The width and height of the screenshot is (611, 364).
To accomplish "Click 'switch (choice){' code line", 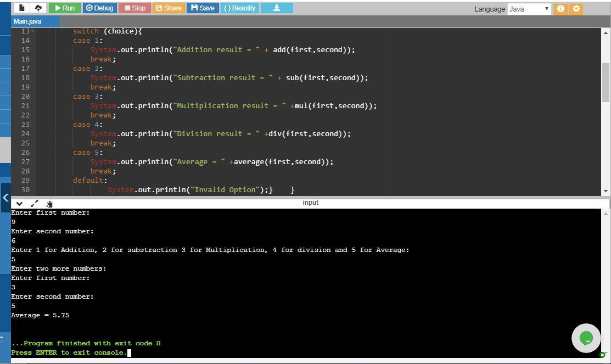I will 108,31.
